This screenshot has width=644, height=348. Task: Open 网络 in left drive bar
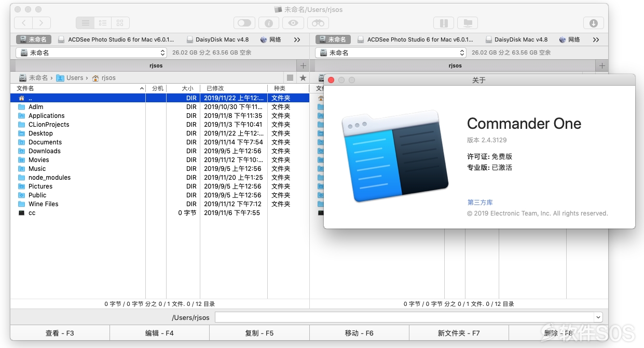pos(270,39)
